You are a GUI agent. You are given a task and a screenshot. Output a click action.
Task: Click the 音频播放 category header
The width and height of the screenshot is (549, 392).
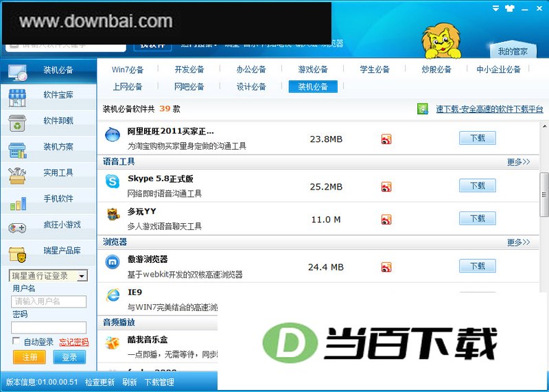(119, 322)
